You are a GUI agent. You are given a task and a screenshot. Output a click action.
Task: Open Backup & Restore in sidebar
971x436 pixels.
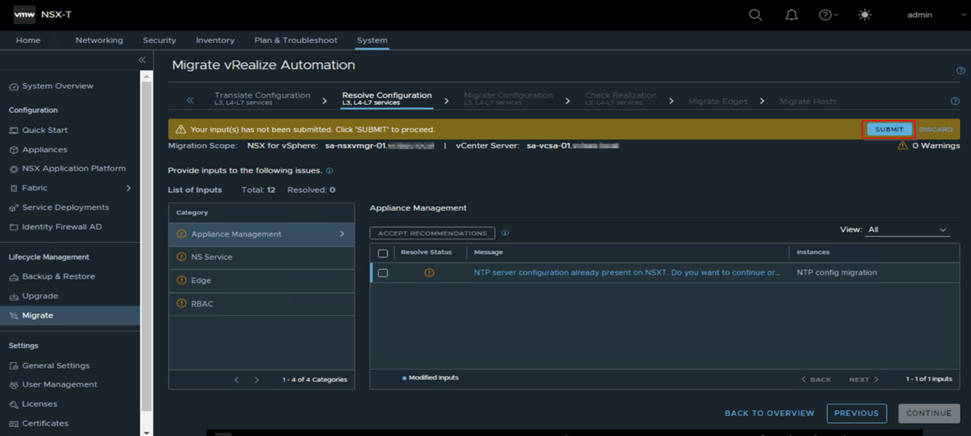(58, 276)
